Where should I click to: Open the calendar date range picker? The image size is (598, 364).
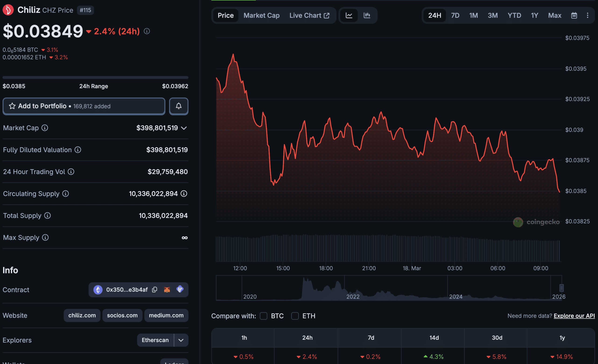coord(574,15)
